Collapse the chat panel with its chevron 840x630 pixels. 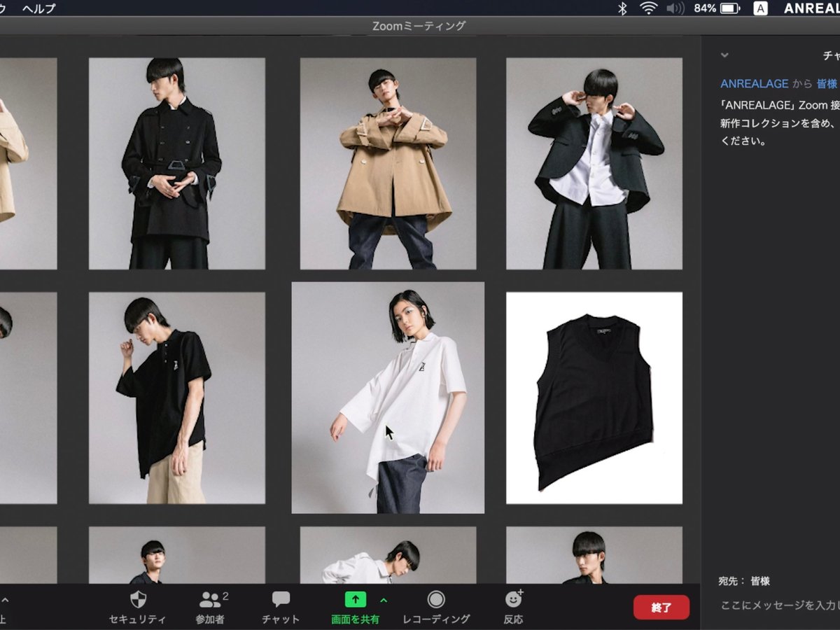[x=724, y=55]
